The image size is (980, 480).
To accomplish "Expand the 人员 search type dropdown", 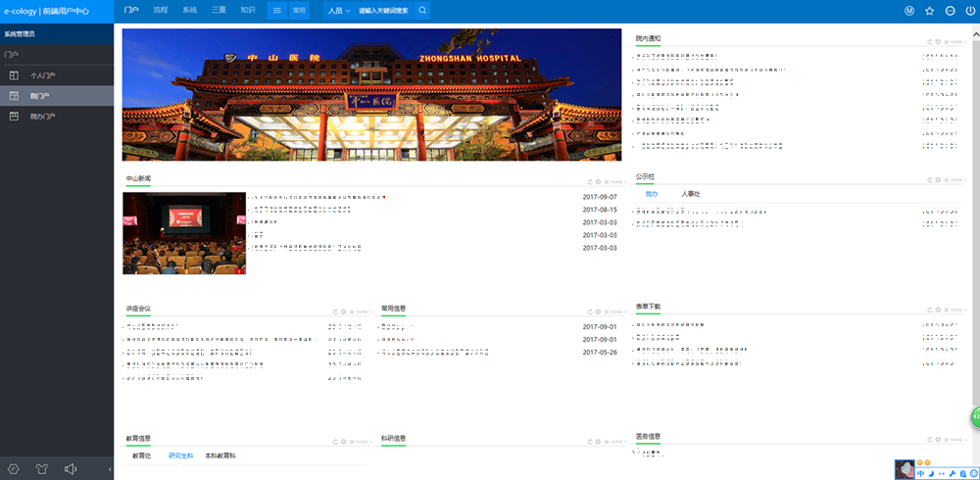I will click(339, 11).
